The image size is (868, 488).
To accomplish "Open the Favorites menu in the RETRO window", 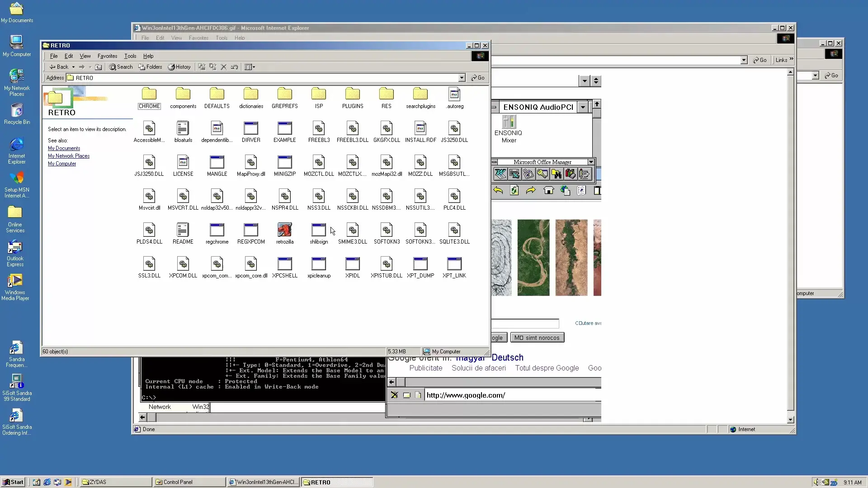I will click(107, 56).
